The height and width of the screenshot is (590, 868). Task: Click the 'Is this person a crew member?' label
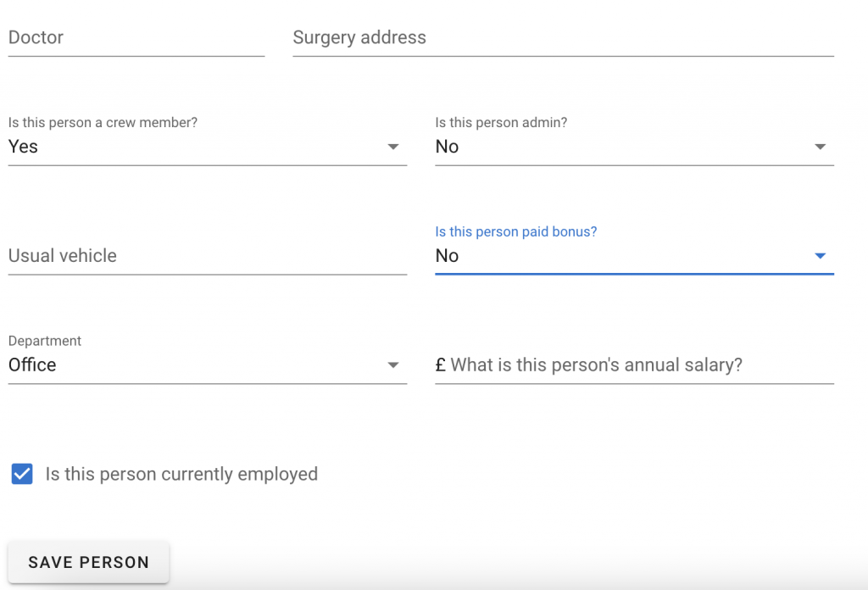(103, 123)
